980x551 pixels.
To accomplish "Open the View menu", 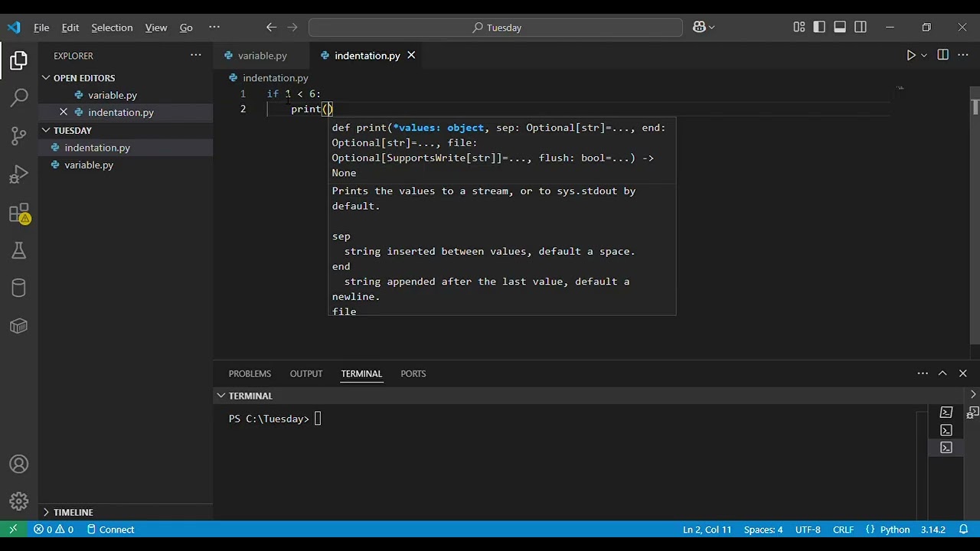I will point(156,27).
